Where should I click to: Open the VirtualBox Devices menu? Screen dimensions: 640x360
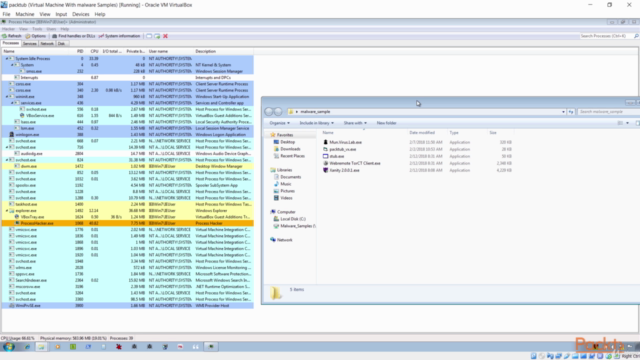80,14
